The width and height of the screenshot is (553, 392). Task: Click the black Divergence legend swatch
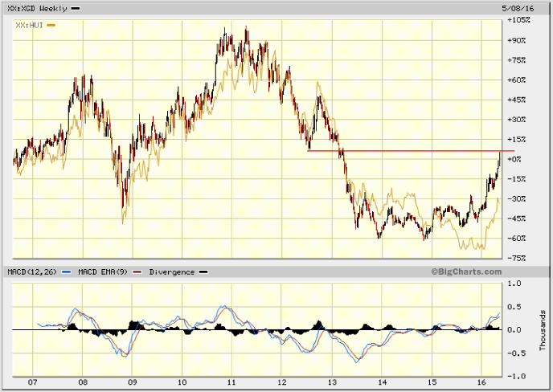(203, 272)
